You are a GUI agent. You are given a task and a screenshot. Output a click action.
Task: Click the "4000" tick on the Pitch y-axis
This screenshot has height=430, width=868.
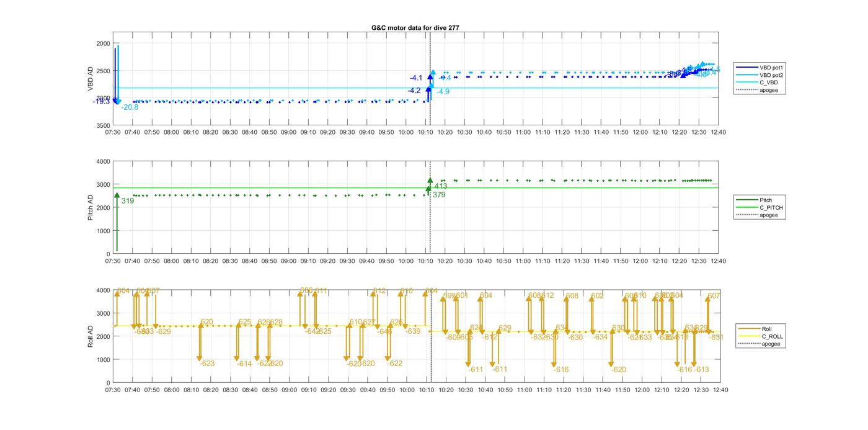click(103, 161)
